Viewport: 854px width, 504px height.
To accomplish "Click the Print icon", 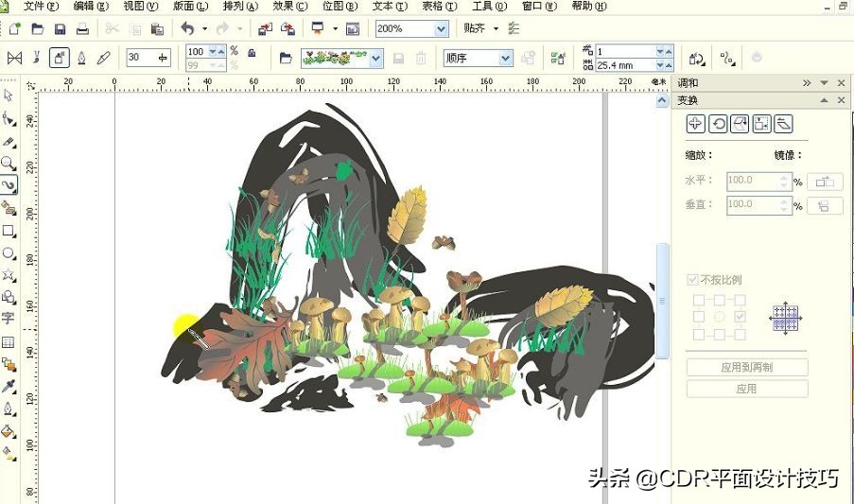I will (x=82, y=29).
